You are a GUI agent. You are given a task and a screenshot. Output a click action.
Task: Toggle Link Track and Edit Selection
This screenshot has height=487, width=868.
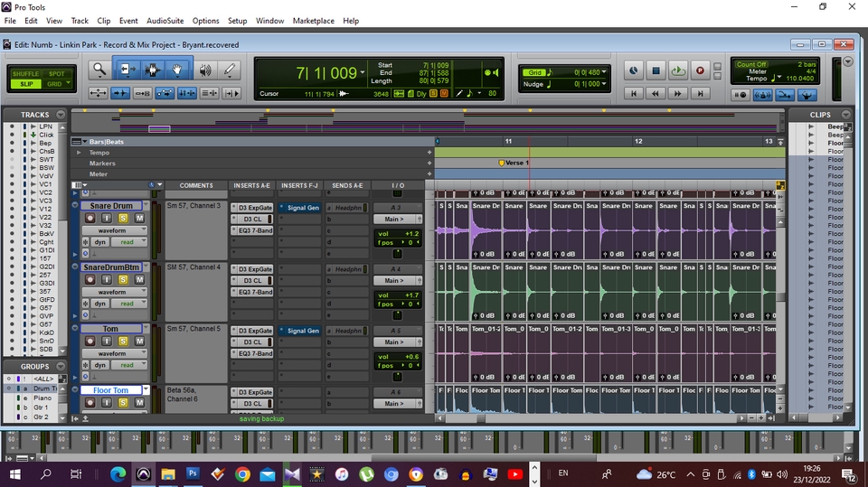pyautogui.click(x=209, y=94)
